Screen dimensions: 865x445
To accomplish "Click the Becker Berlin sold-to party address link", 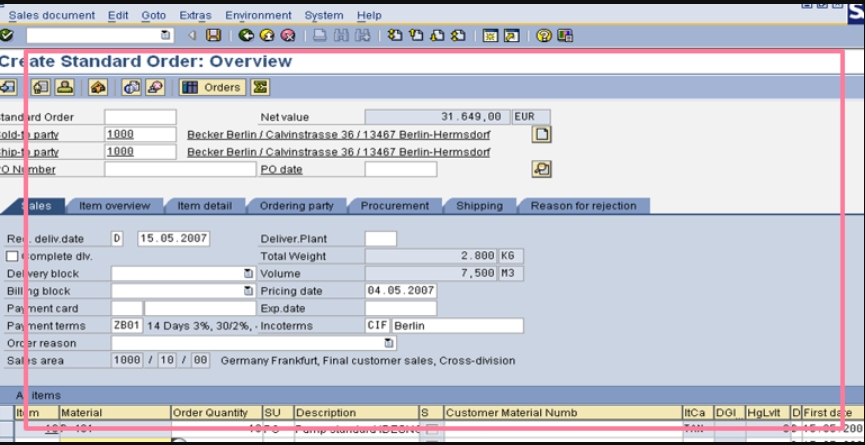I will (x=338, y=134).
